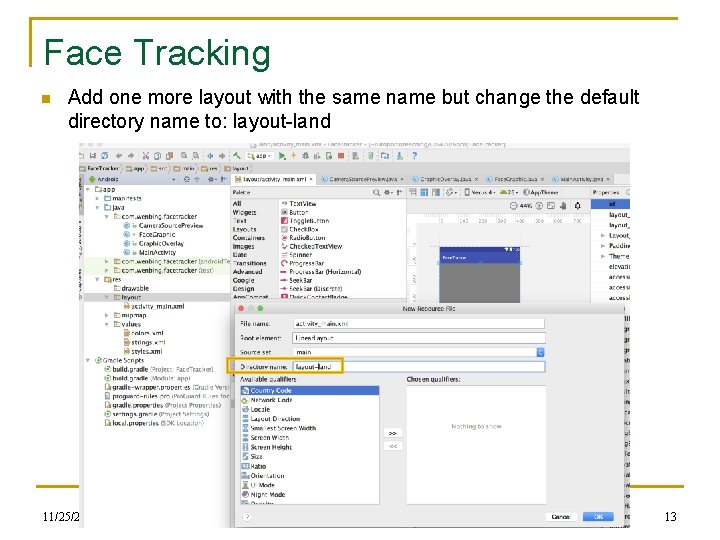
Task: Click the Apply Changes lightning icon
Action: (x=294, y=156)
